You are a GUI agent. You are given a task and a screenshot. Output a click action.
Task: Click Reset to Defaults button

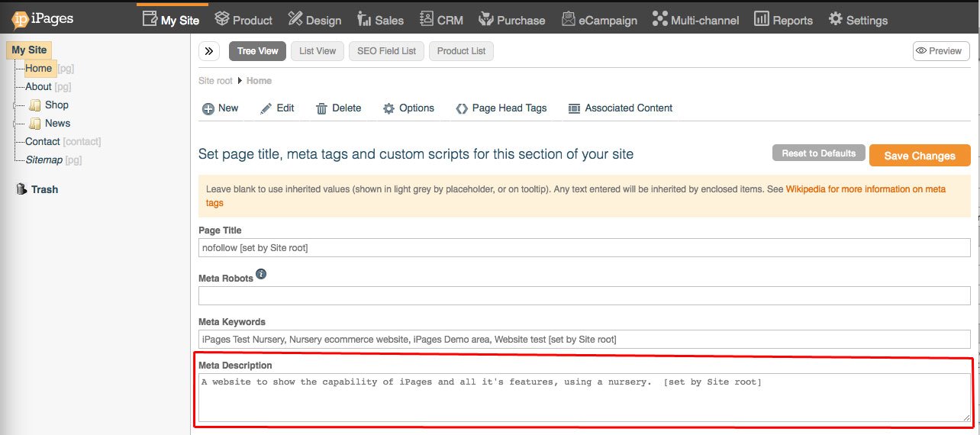click(818, 153)
